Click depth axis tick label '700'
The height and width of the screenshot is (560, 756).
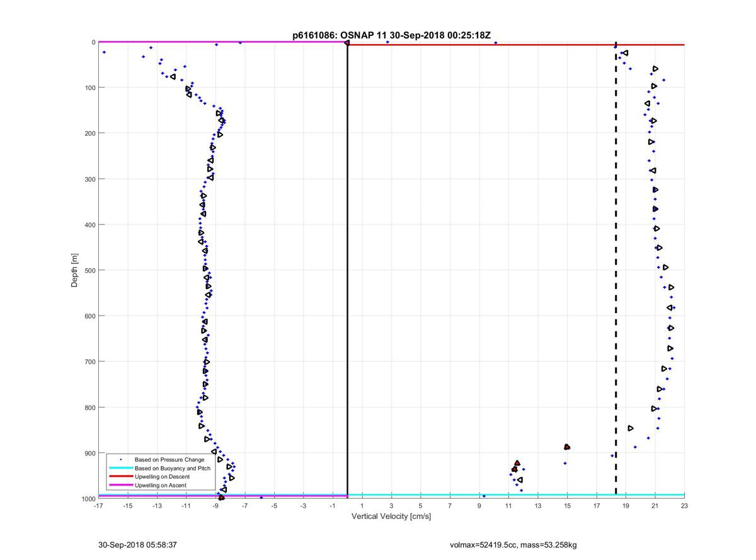tap(89, 362)
